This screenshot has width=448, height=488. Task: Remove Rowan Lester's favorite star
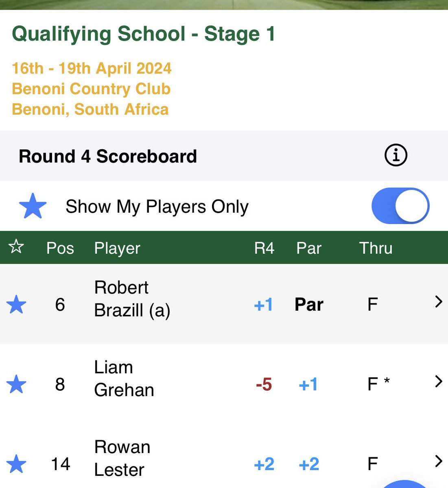tap(17, 464)
